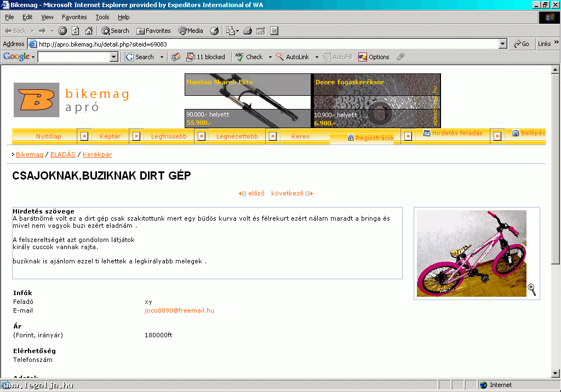Open Google toolbar Options
The image size is (561, 392).
pos(374,57)
